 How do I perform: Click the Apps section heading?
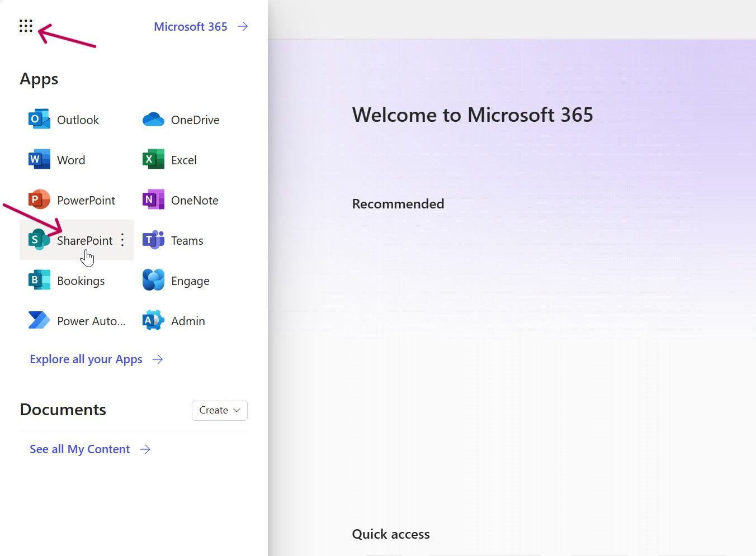39,79
